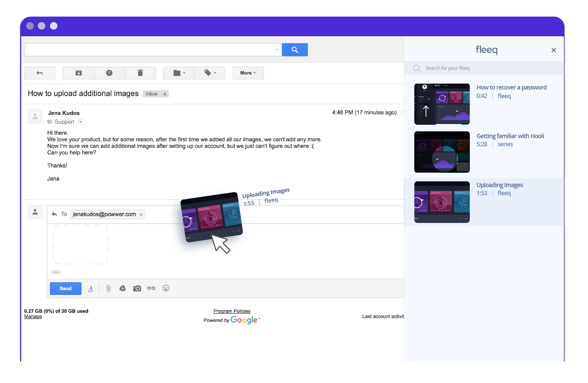Screen dimensions: 588x383
Task: Click the email subject How to upload additional images
Action: click(83, 94)
